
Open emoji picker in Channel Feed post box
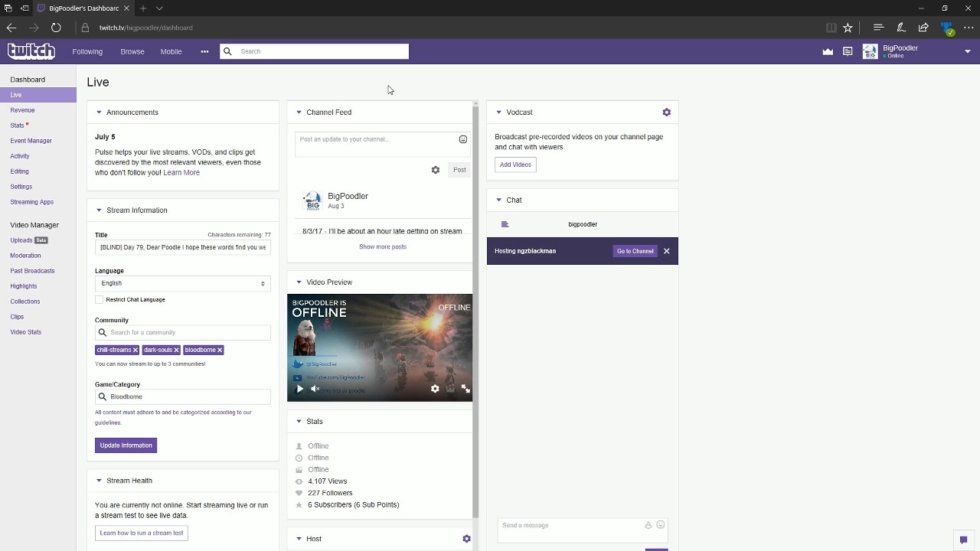click(462, 139)
